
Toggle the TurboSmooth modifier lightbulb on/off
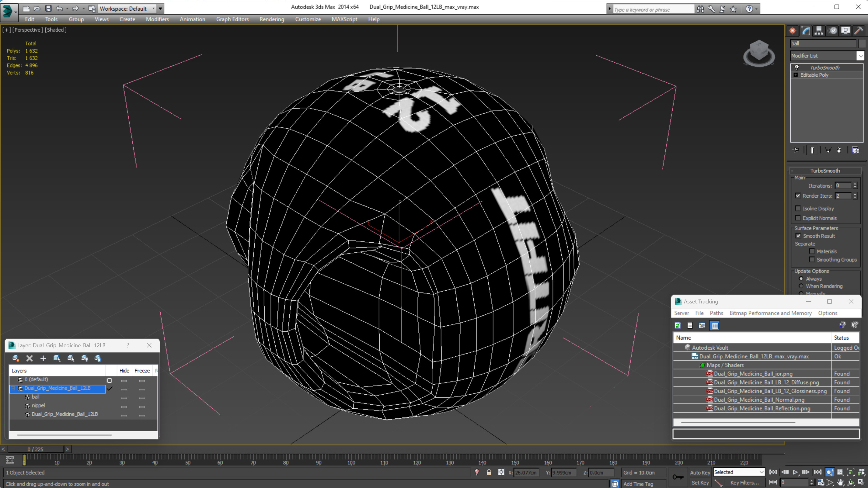click(x=797, y=67)
